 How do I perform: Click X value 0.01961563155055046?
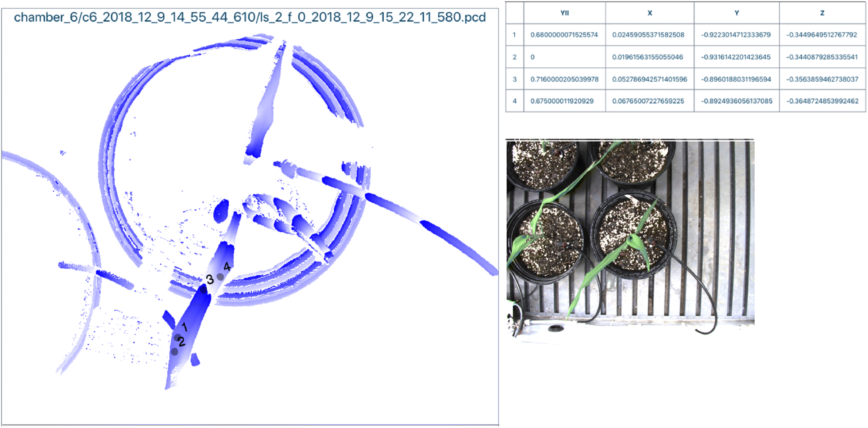click(x=648, y=57)
